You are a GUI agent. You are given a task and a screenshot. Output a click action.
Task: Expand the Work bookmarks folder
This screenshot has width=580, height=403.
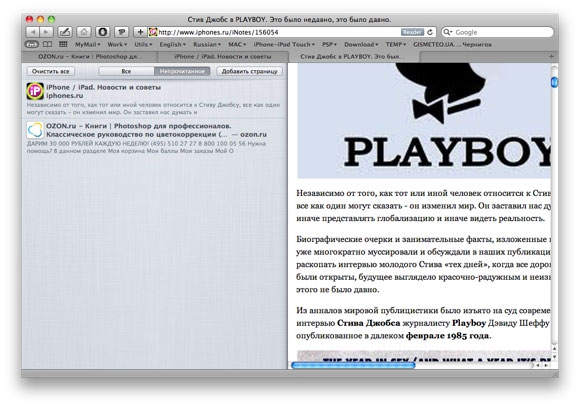click(117, 44)
